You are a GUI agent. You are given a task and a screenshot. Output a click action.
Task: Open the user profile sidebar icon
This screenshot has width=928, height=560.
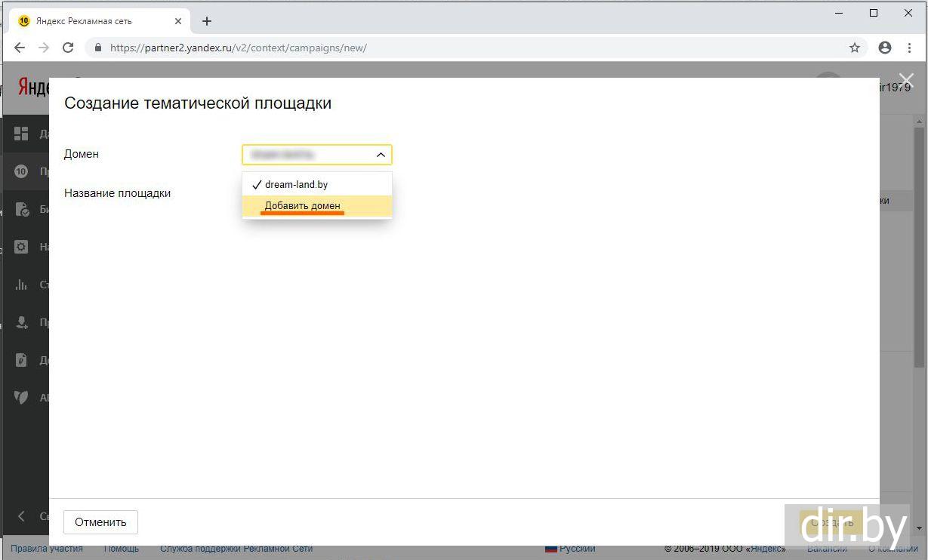point(21,322)
